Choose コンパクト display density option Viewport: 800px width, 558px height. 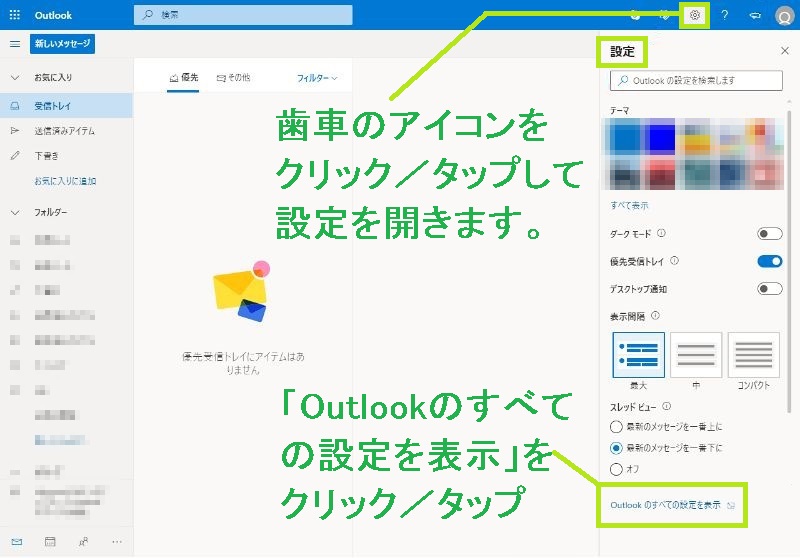[754, 355]
